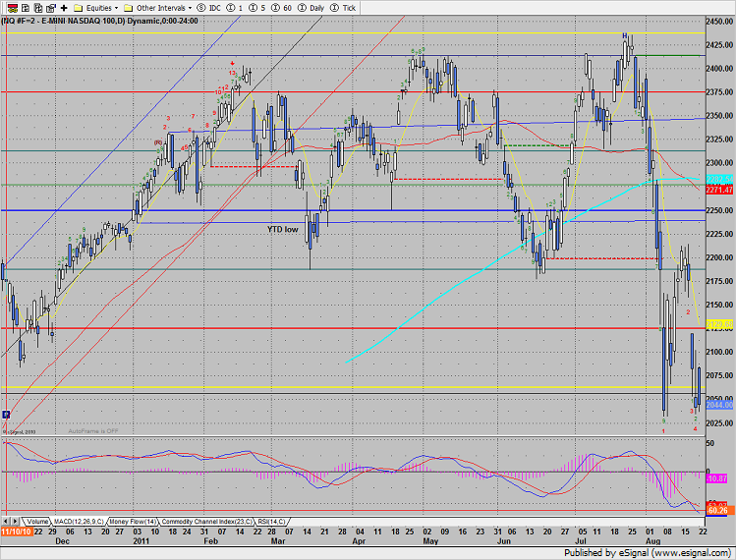Click the Aug month label on time axis
Screen dimensions: 736x560
click(x=652, y=541)
